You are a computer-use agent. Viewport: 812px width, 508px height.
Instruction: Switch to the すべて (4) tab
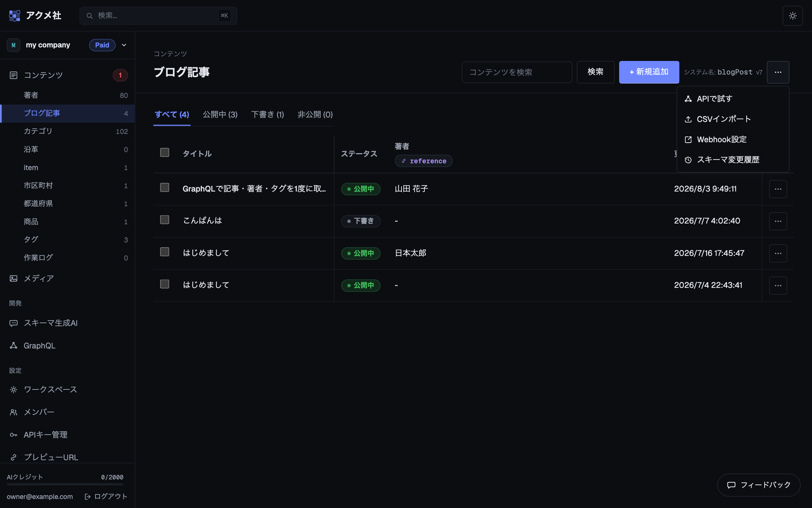172,115
